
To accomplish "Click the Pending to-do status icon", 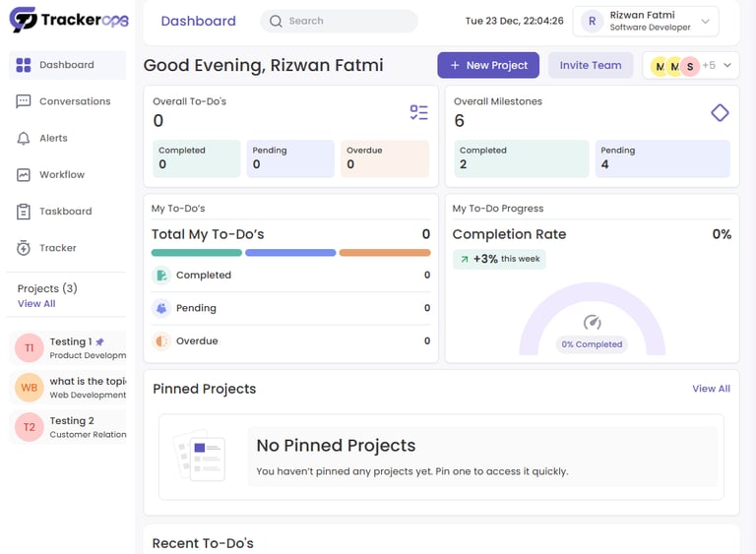I will (x=162, y=308).
